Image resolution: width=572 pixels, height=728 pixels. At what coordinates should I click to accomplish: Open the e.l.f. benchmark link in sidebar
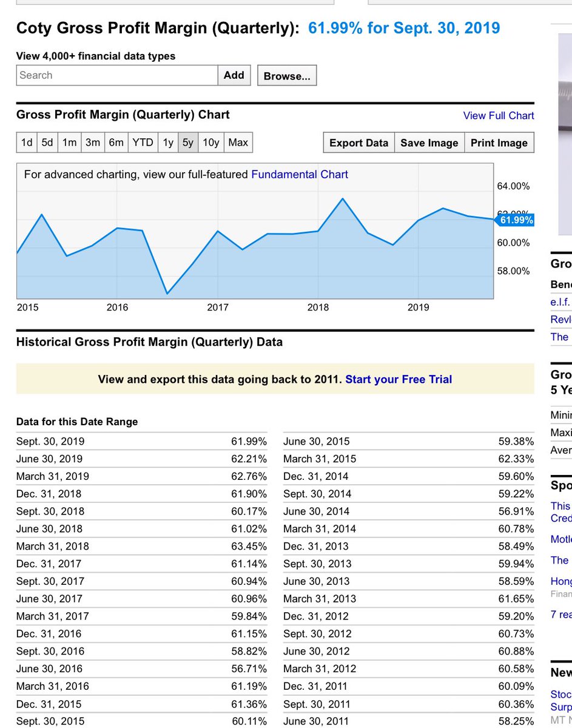coord(560,302)
